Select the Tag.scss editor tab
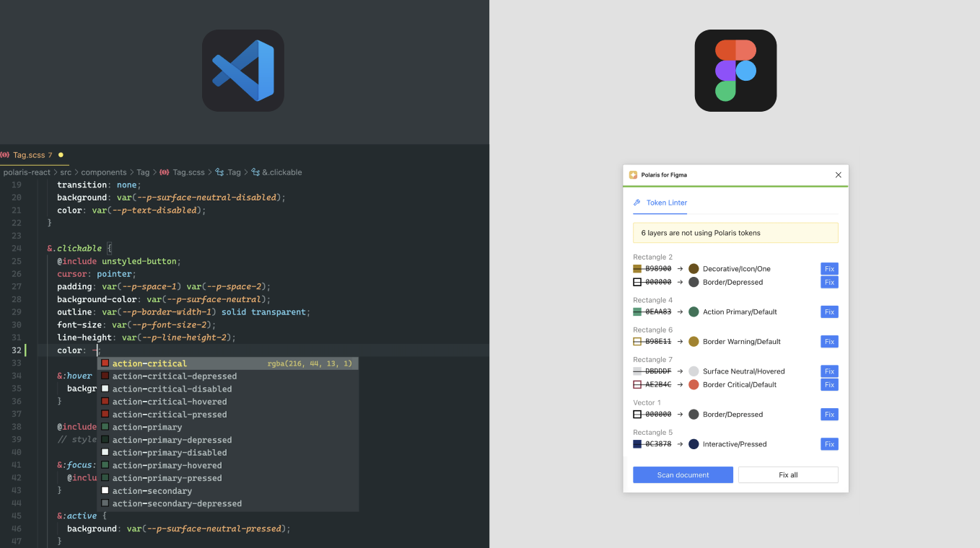980x548 pixels. click(29, 155)
